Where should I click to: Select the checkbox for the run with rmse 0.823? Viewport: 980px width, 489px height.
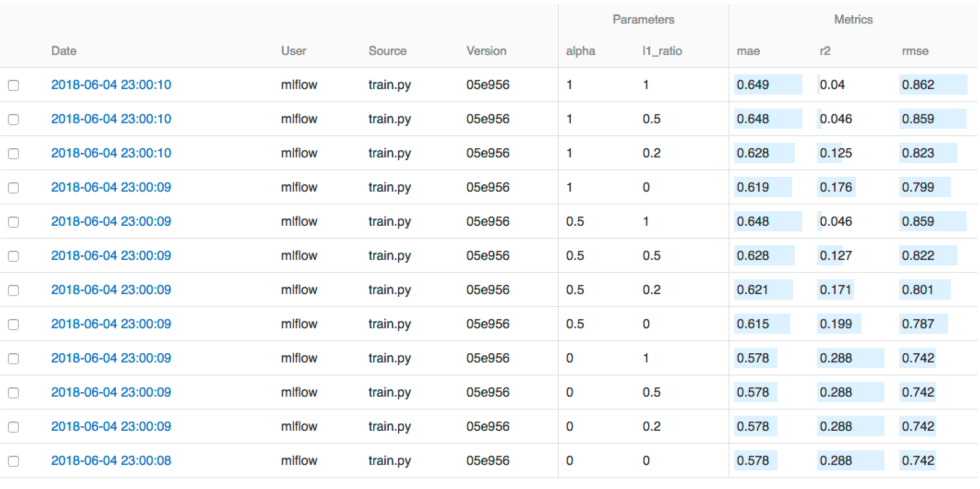pos(13,154)
